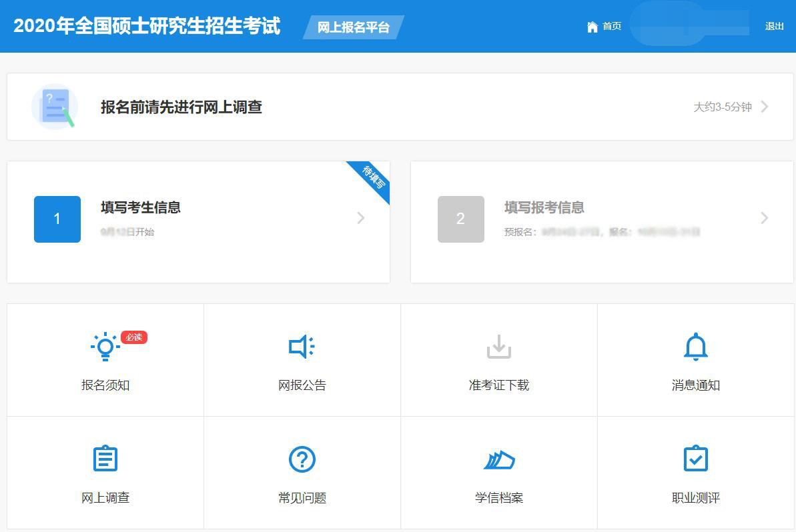
Task: Open step 1 using its arrow chevron
Action: click(360, 218)
